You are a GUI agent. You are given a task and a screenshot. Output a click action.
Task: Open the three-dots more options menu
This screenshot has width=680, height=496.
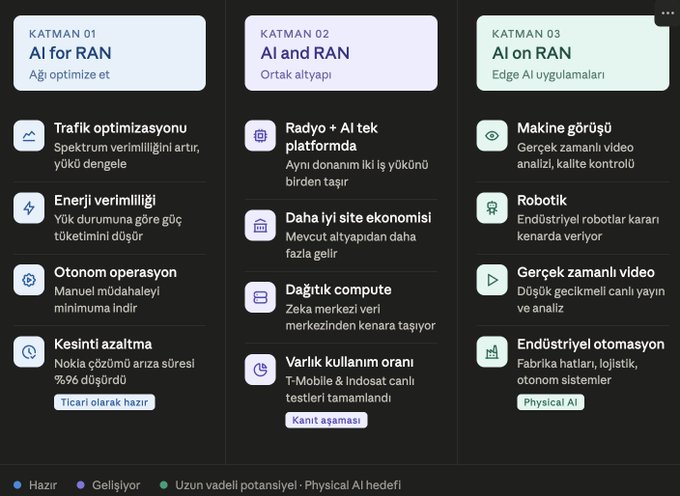coord(667,13)
